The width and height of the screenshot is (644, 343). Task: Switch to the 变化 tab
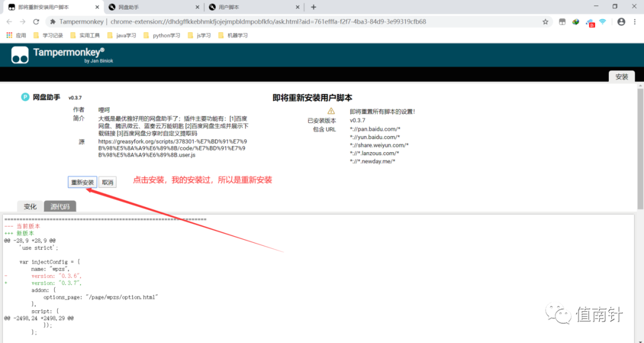click(30, 206)
